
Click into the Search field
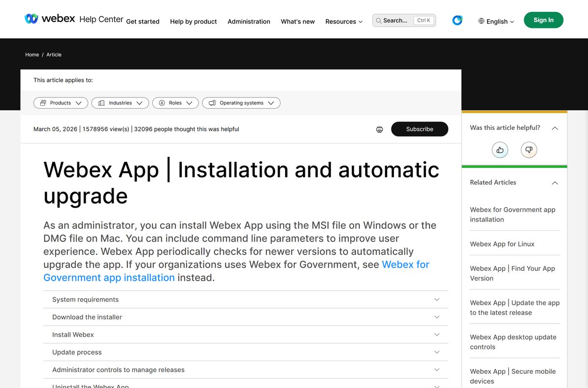[404, 20]
